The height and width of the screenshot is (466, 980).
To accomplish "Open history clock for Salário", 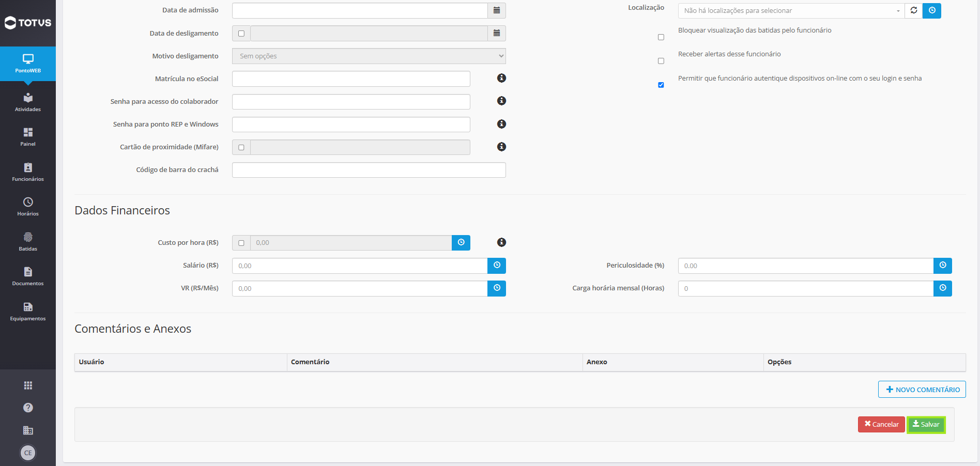I will pos(497,266).
